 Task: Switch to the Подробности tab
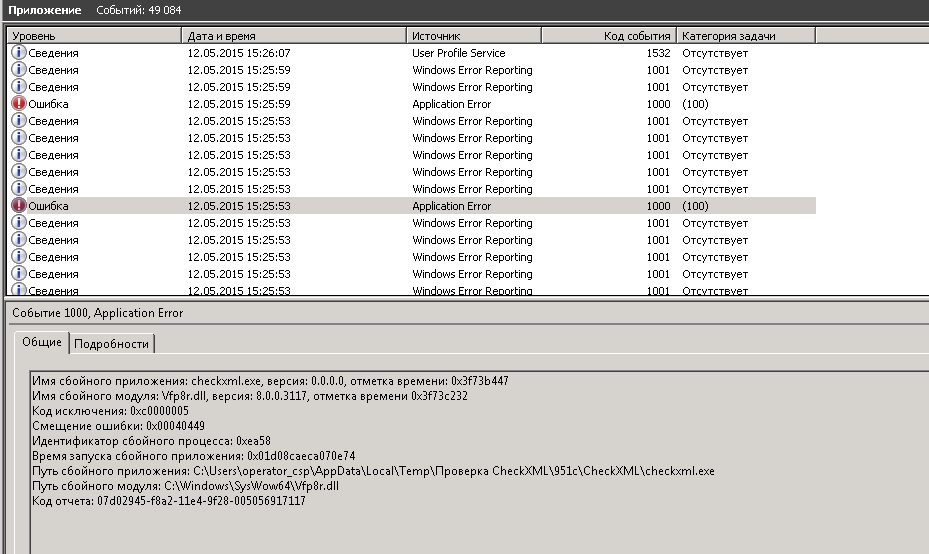click(111, 344)
